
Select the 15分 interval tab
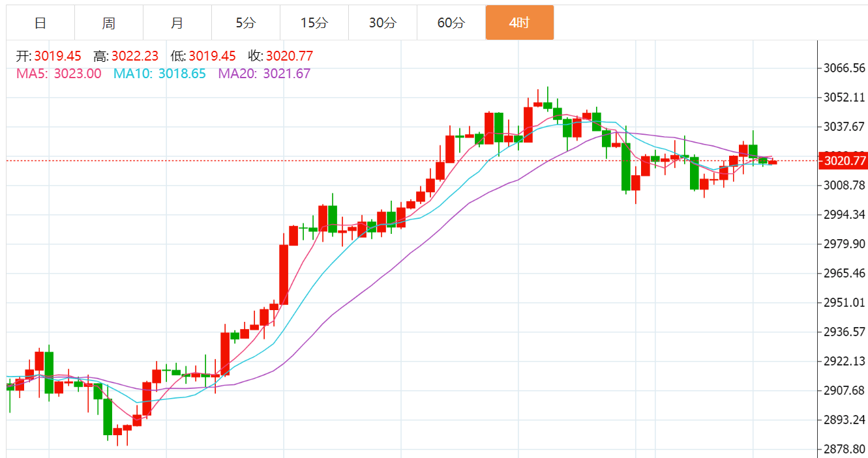[314, 23]
